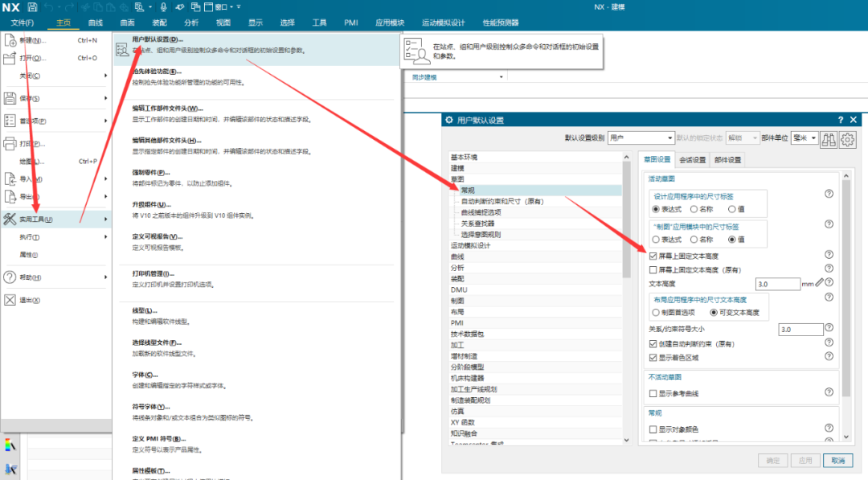Click the help icon next to 显示着色区域
This screenshot has height=480, width=868.
829,357
